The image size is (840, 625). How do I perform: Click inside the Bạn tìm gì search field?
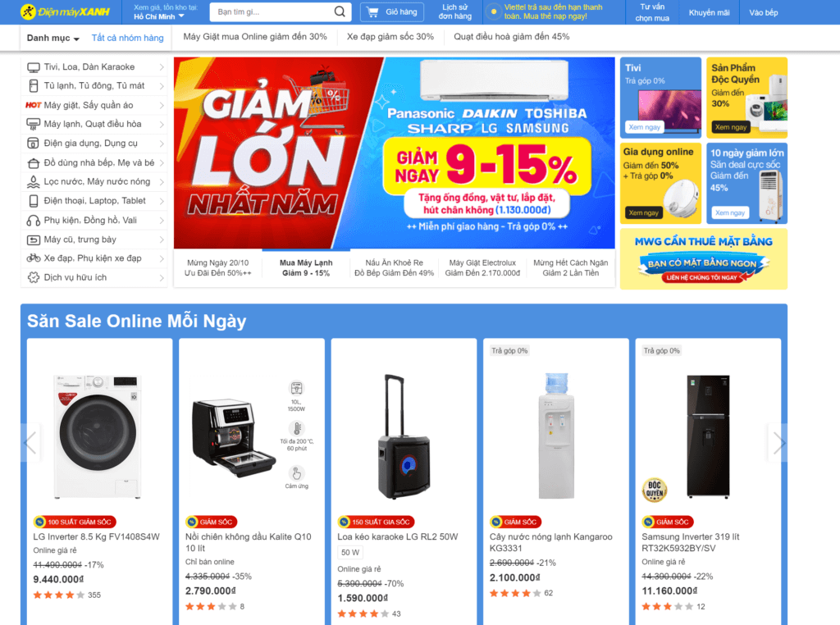(x=271, y=11)
